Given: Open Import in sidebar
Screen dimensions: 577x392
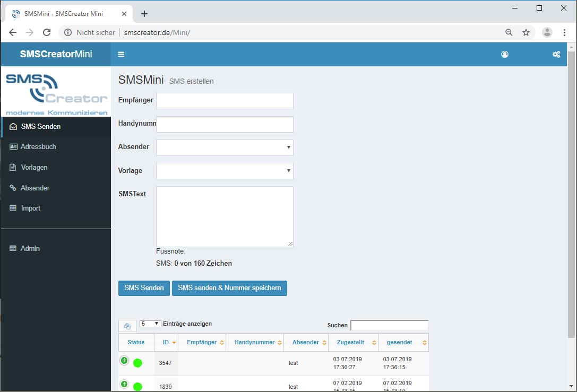Looking at the screenshot, I should click(56, 208).
